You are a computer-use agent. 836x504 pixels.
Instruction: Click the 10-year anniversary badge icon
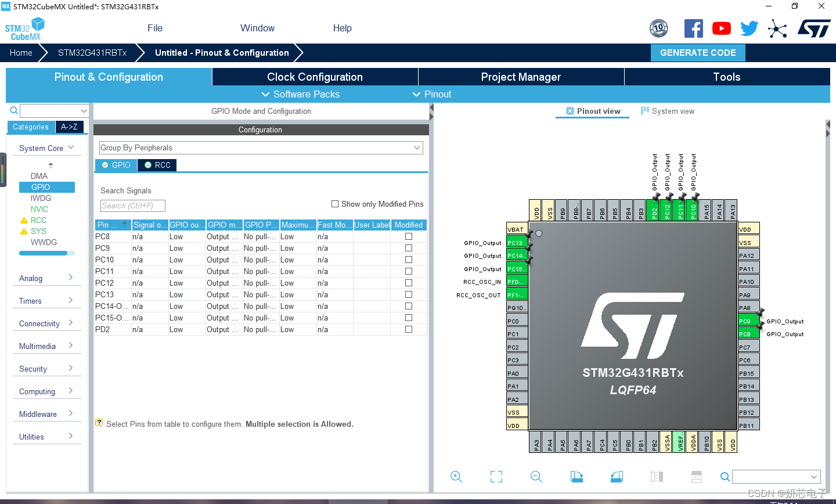tap(659, 28)
